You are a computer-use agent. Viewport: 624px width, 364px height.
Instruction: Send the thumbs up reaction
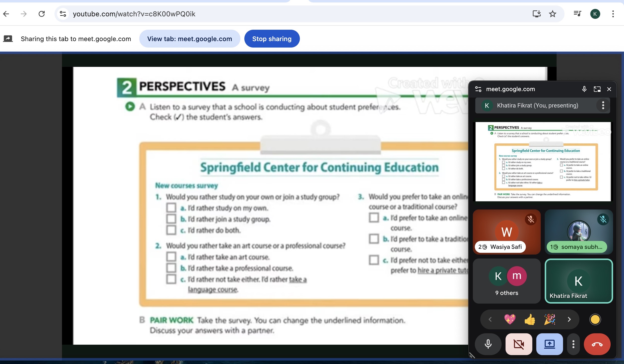[x=530, y=319]
